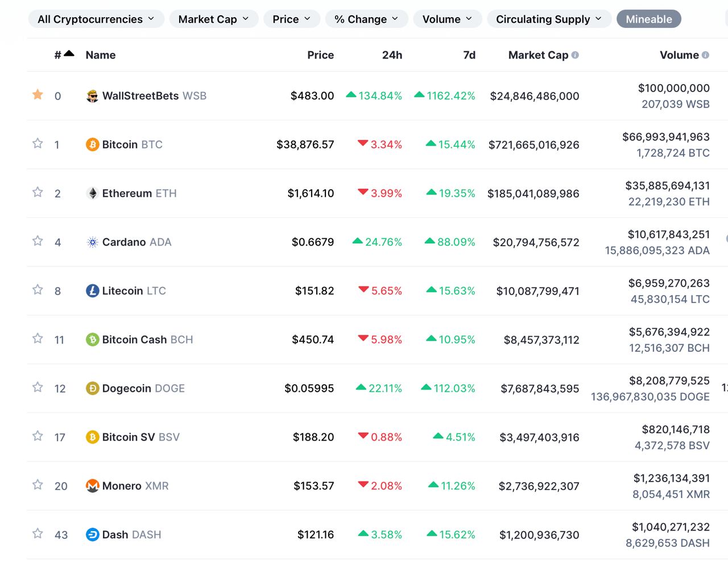Image resolution: width=728 pixels, height=564 pixels.
Task: Sort by the 7d column header
Action: (469, 55)
